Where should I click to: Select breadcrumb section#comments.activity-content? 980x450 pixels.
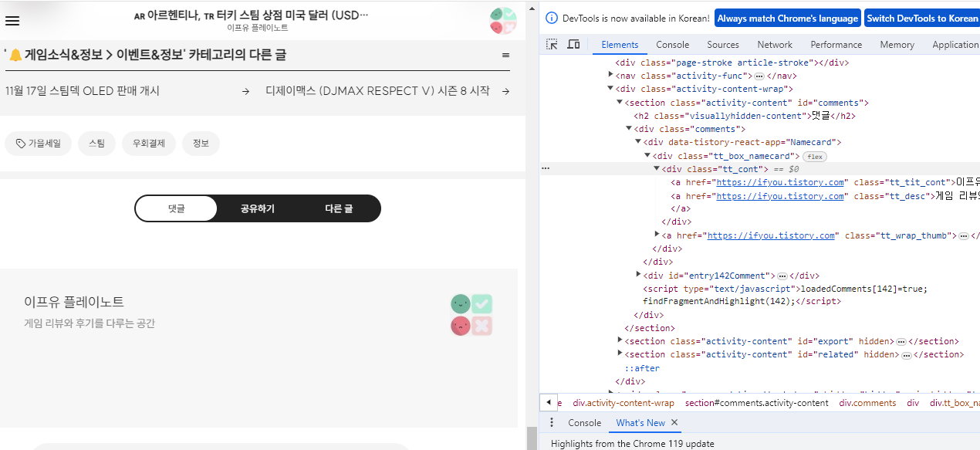point(756,403)
